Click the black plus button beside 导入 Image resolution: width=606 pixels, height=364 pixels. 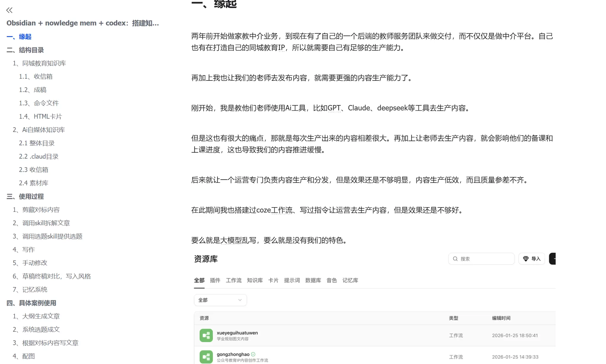tap(554, 259)
